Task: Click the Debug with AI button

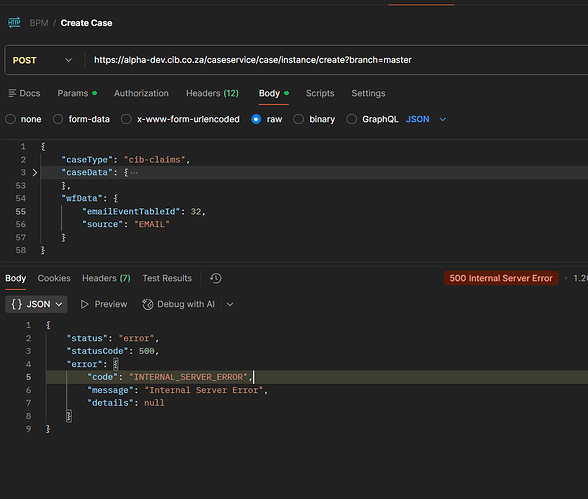Action: pyautogui.click(x=178, y=304)
